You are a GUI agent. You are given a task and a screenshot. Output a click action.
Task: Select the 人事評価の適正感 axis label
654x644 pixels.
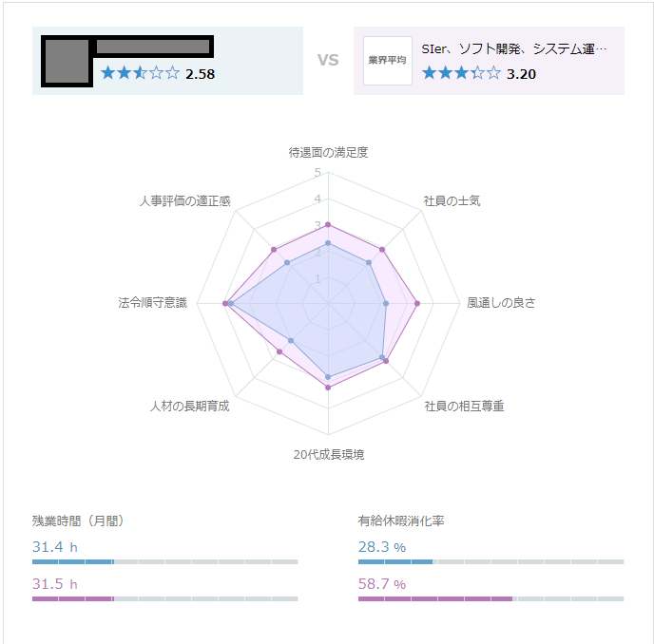coord(184,201)
